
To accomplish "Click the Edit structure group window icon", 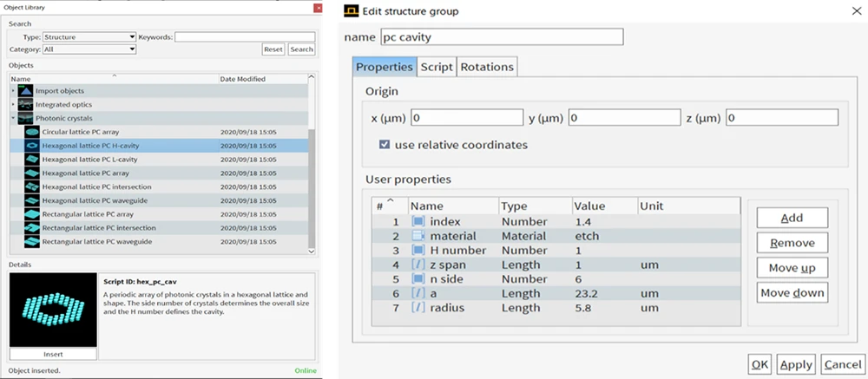I will pyautogui.click(x=351, y=11).
